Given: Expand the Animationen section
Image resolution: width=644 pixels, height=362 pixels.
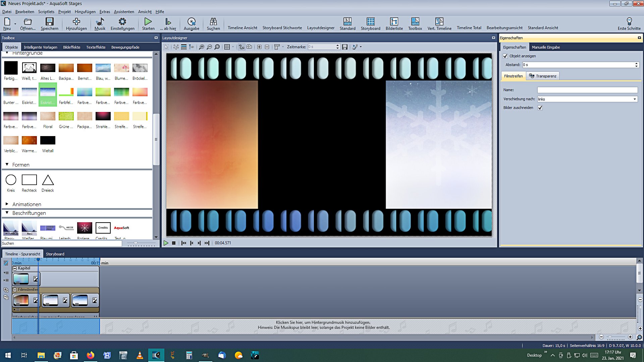Looking at the screenshot, I should point(7,204).
